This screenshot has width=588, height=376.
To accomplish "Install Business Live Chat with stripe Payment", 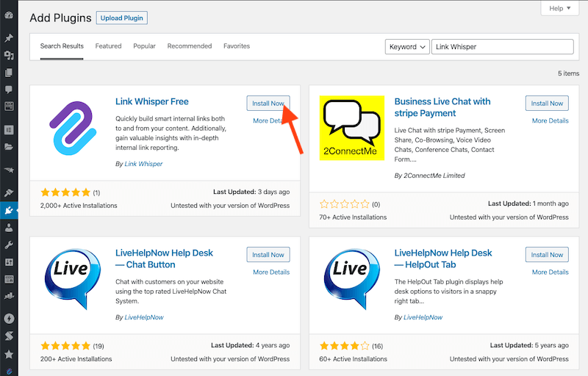I will pyautogui.click(x=547, y=104).
